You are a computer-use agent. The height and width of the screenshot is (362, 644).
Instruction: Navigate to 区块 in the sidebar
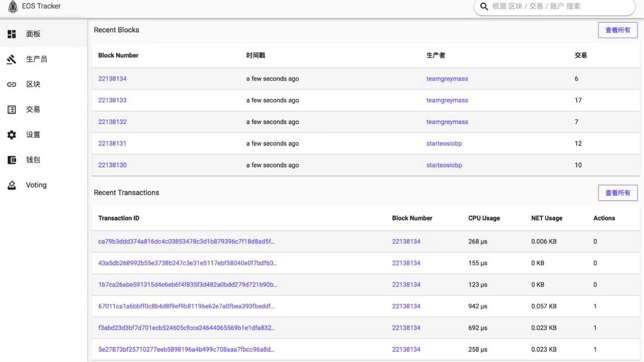(x=44, y=84)
